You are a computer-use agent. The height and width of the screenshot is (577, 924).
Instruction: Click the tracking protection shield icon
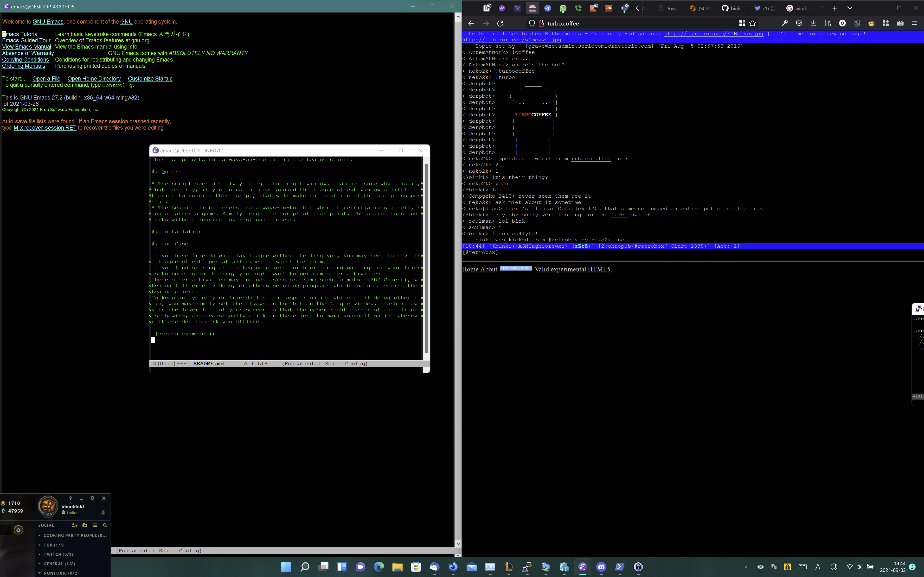click(532, 23)
